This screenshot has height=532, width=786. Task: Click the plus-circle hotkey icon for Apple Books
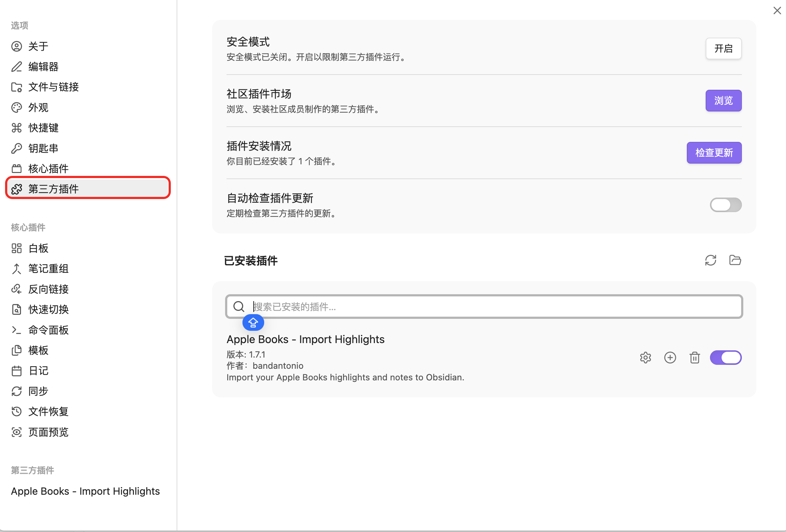click(x=670, y=358)
